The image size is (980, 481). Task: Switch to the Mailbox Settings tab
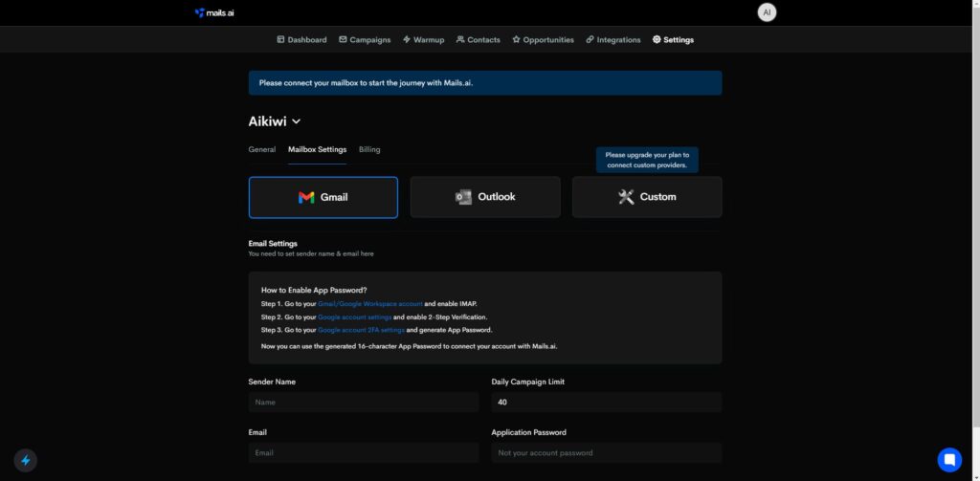tap(317, 149)
